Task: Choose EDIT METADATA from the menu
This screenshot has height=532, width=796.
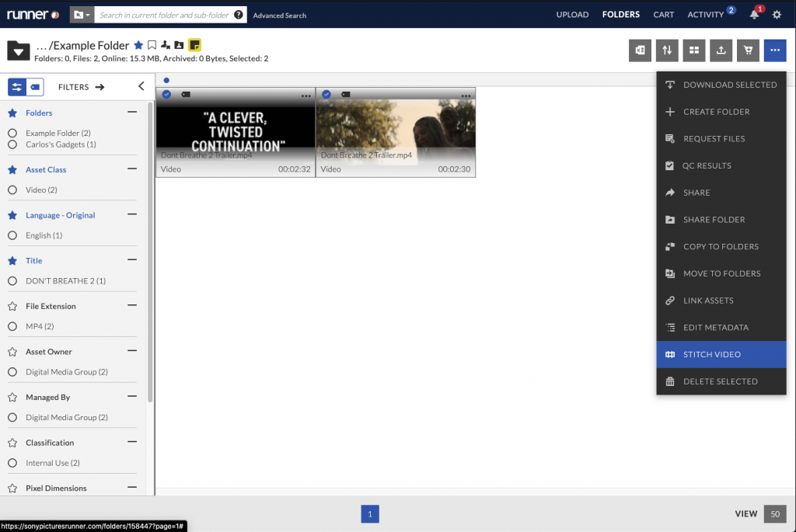Action: pos(721,328)
